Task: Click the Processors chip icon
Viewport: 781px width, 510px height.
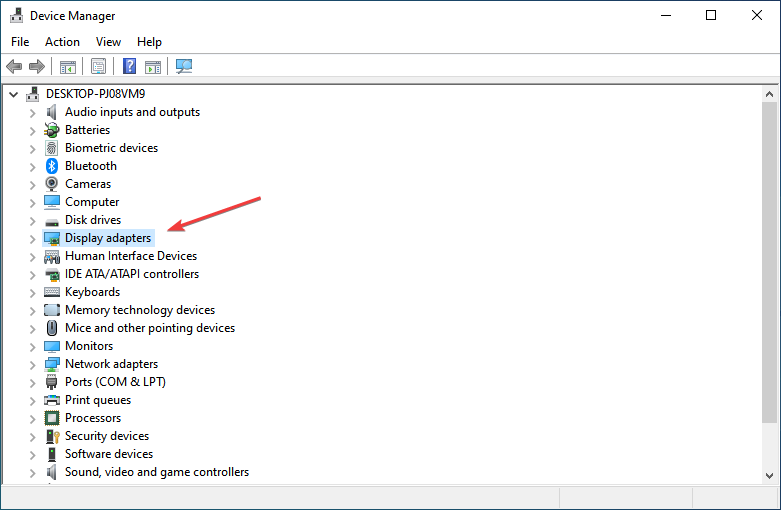Action: point(52,418)
